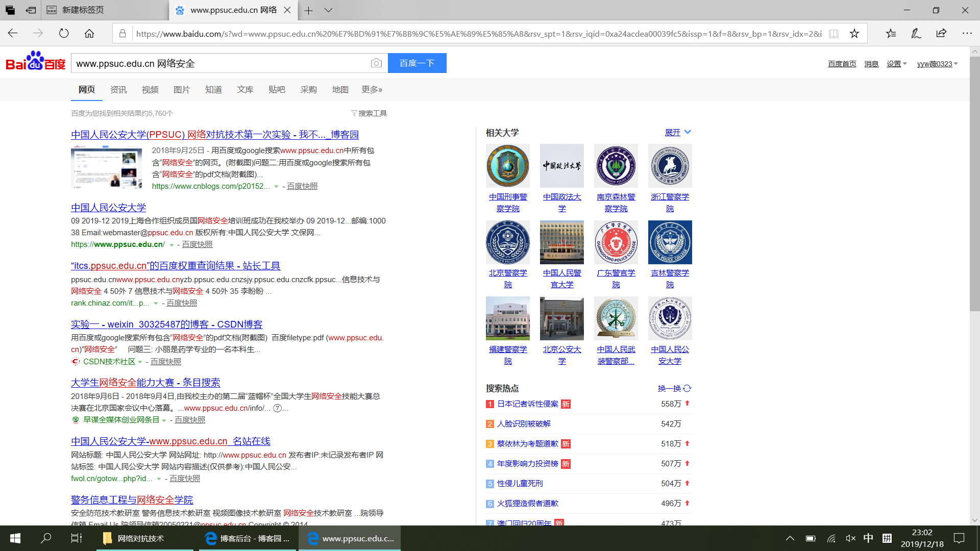Click 百度一下 search button

point(417,63)
